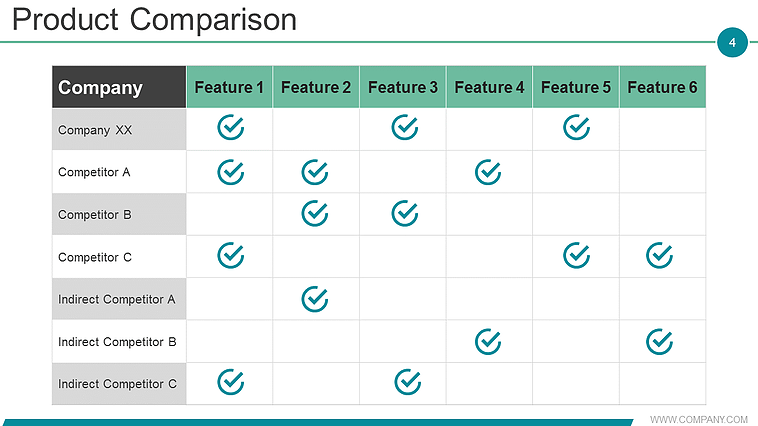Open the WWW.COMPANY.COM footer link
Screen dimensions: 758x426
[699, 419]
